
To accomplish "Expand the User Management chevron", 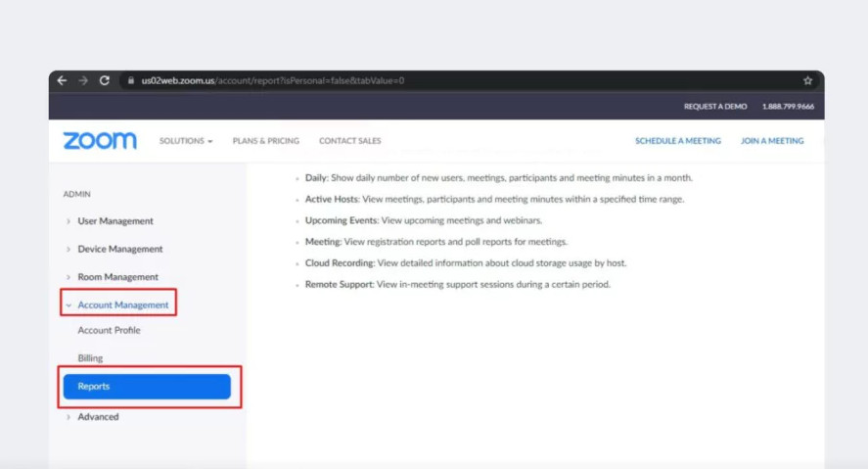I will [x=69, y=221].
